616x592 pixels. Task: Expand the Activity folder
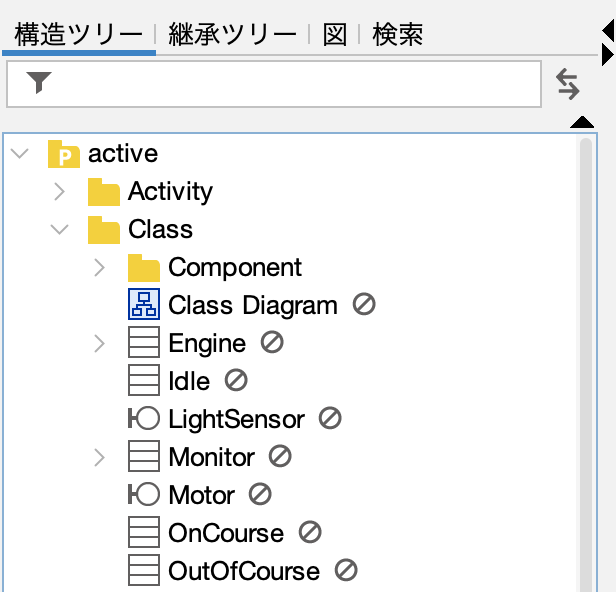59,192
